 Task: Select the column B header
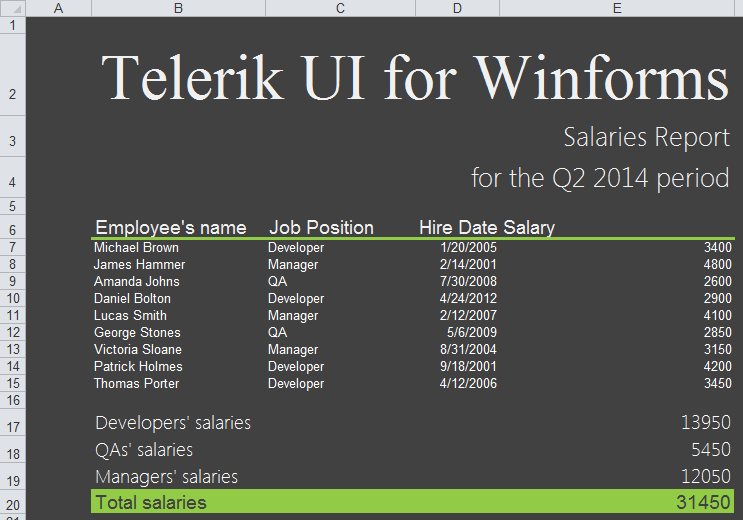(x=178, y=8)
